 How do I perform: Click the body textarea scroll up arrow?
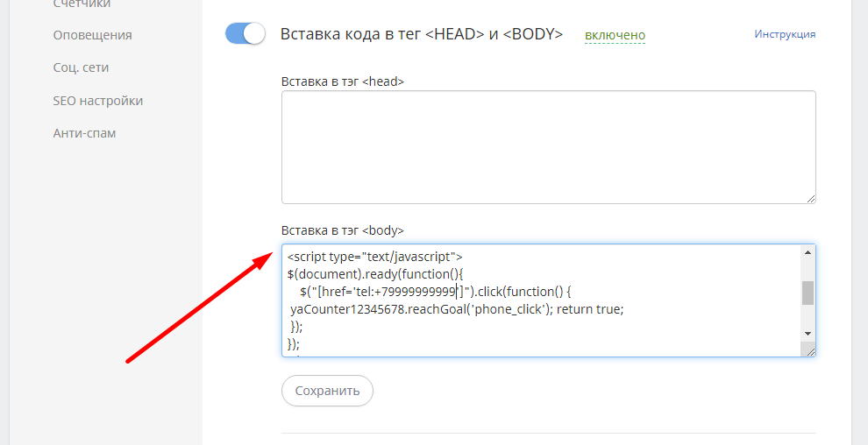point(808,253)
